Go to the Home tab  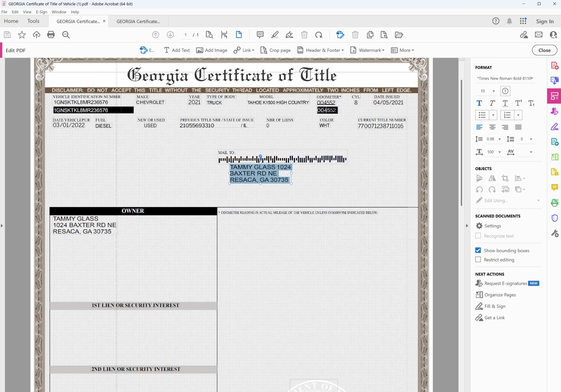(x=11, y=21)
